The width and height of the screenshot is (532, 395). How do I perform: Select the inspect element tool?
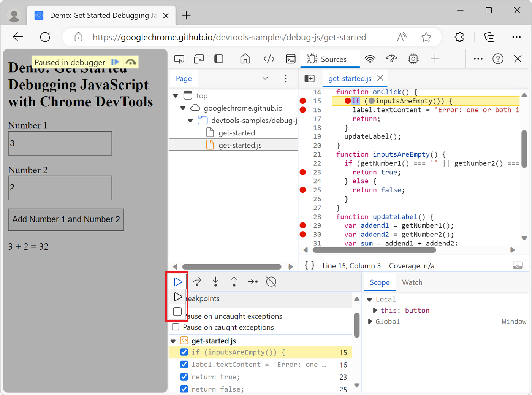[x=179, y=59]
